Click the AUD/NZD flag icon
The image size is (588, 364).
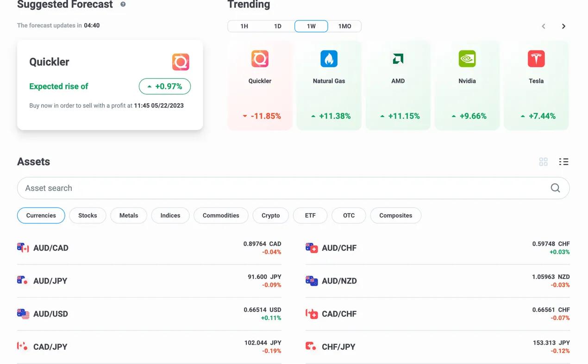(312, 281)
